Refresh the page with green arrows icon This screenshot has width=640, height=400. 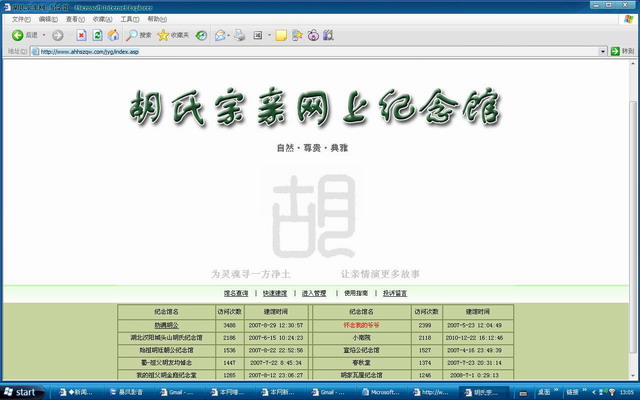[x=97, y=36]
